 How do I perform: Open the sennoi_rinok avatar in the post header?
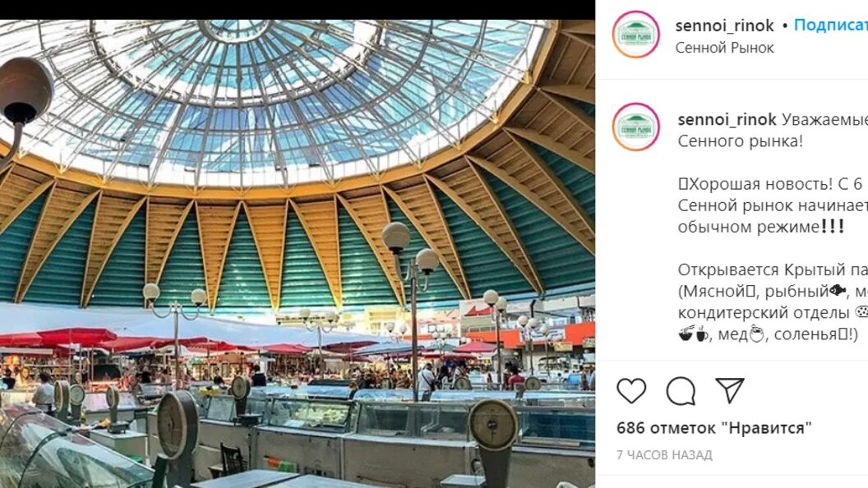636,35
